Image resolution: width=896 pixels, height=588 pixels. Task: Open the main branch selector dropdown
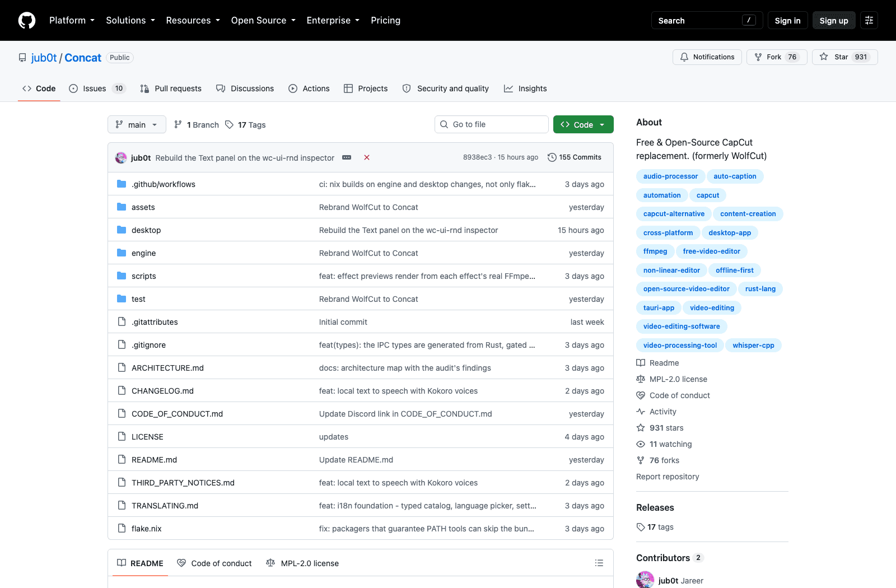tap(137, 124)
